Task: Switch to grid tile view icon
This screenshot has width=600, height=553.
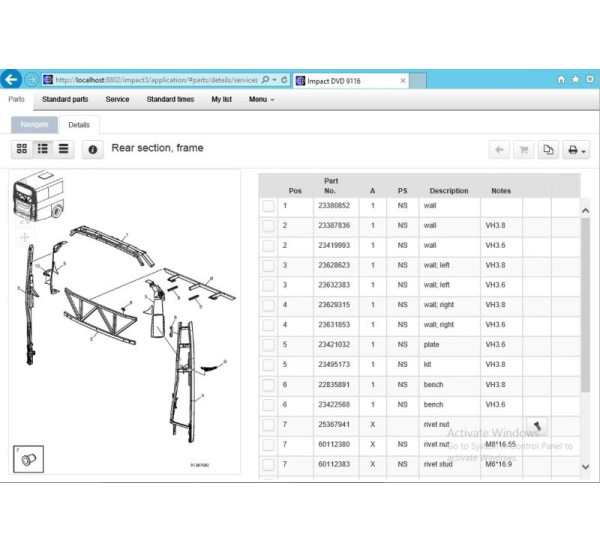Action: point(22,149)
